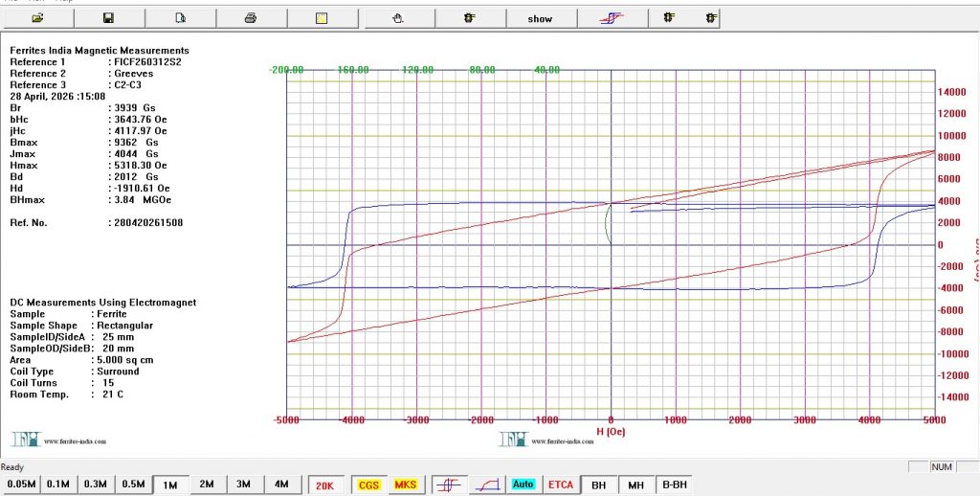Click the show button

click(x=540, y=18)
